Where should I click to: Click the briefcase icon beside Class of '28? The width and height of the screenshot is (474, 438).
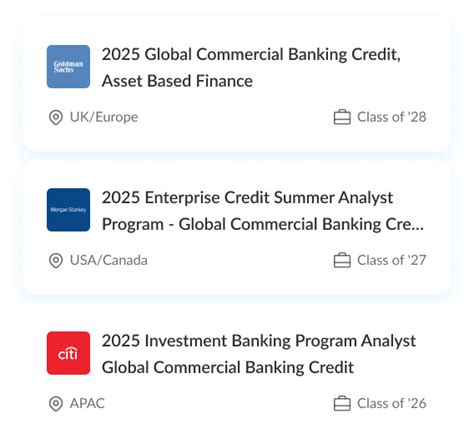[342, 117]
